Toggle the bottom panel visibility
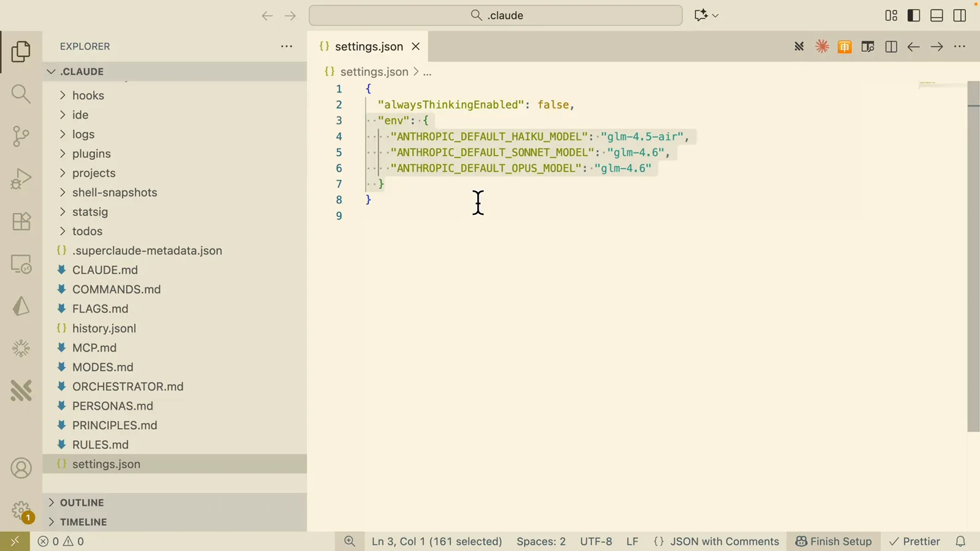Screen dimensions: 980x551 pyautogui.click(x=937, y=16)
